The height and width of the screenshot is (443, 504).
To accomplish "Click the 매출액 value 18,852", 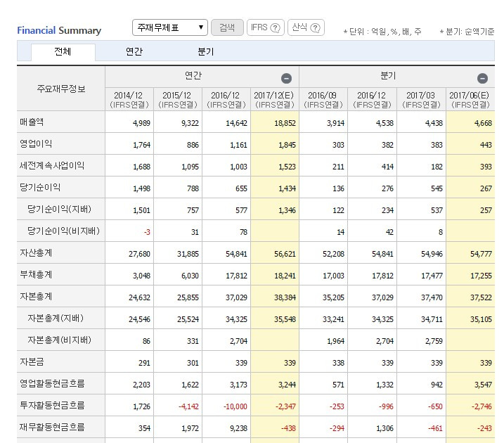I will [285, 123].
